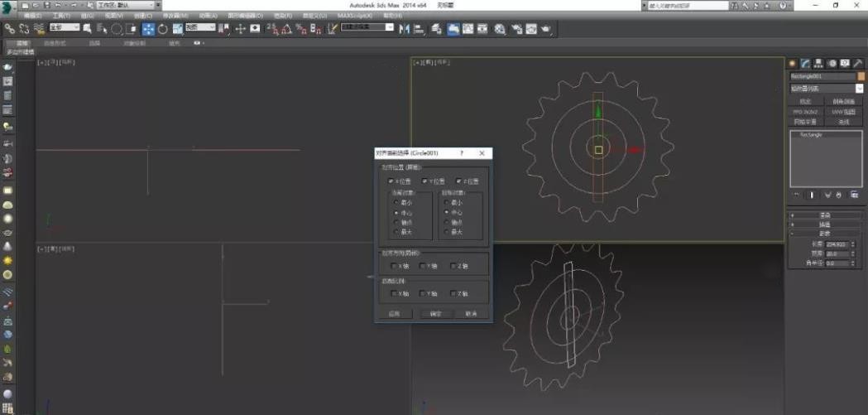Click the 应用 button in dialog

pyautogui.click(x=395, y=314)
